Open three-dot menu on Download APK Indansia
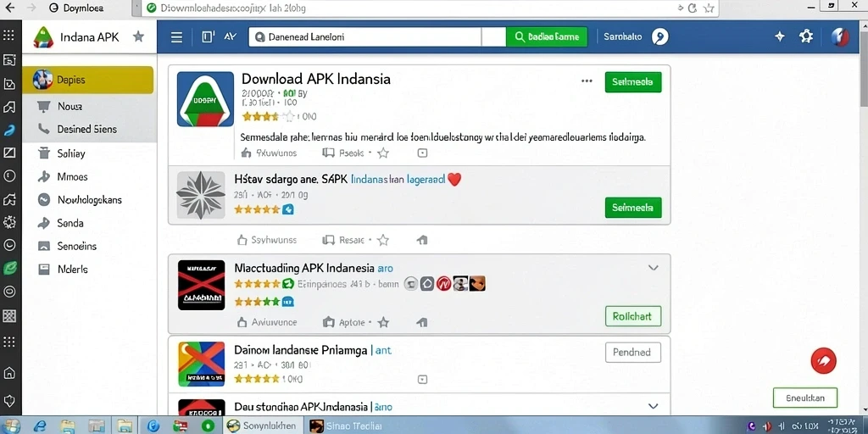Viewport: 868px width, 434px height. pos(587,81)
